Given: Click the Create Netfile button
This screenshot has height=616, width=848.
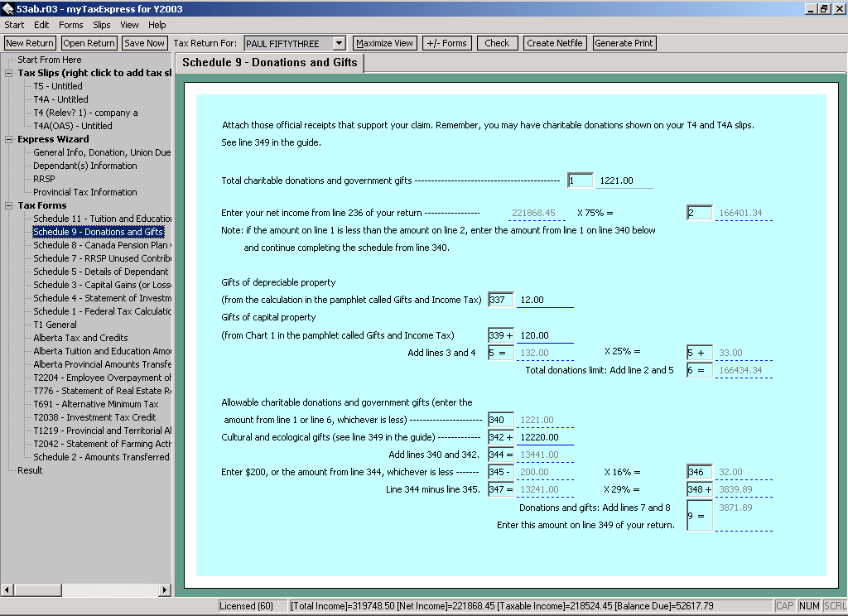Looking at the screenshot, I should (x=555, y=43).
